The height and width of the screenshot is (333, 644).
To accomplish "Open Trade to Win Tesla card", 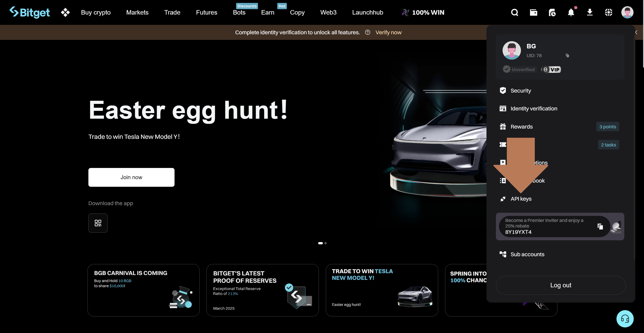I will (382, 290).
